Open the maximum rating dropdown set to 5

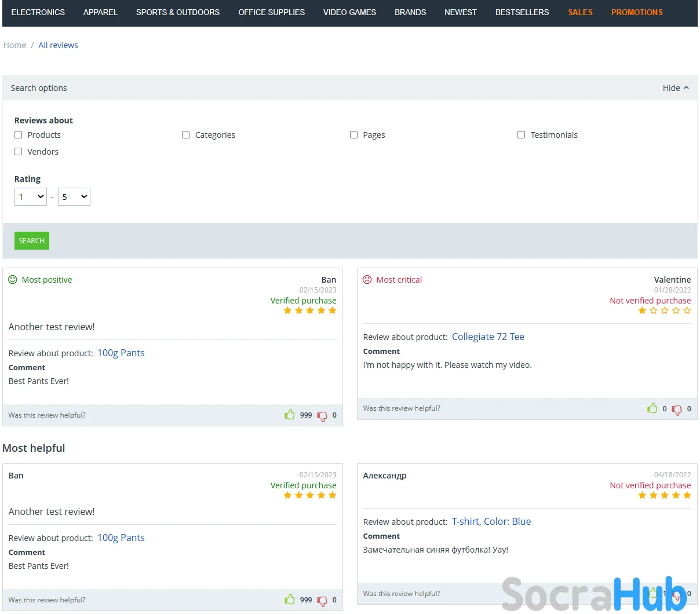74,196
